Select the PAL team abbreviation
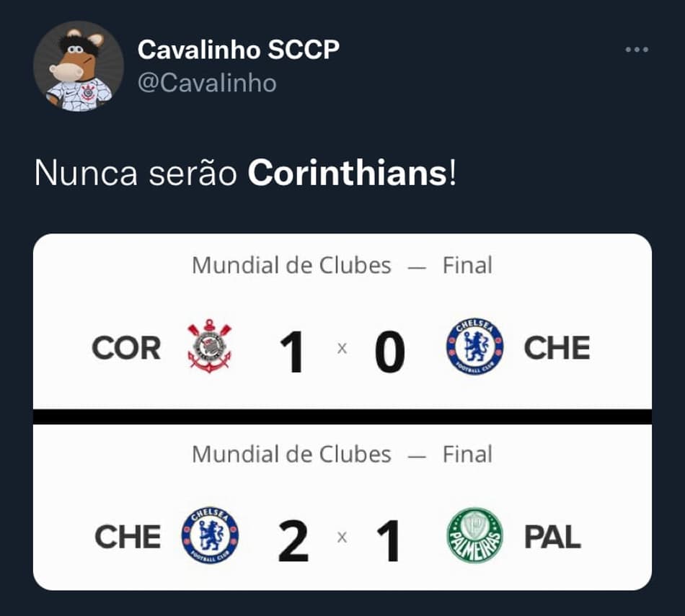The image size is (685, 616). pos(552,537)
